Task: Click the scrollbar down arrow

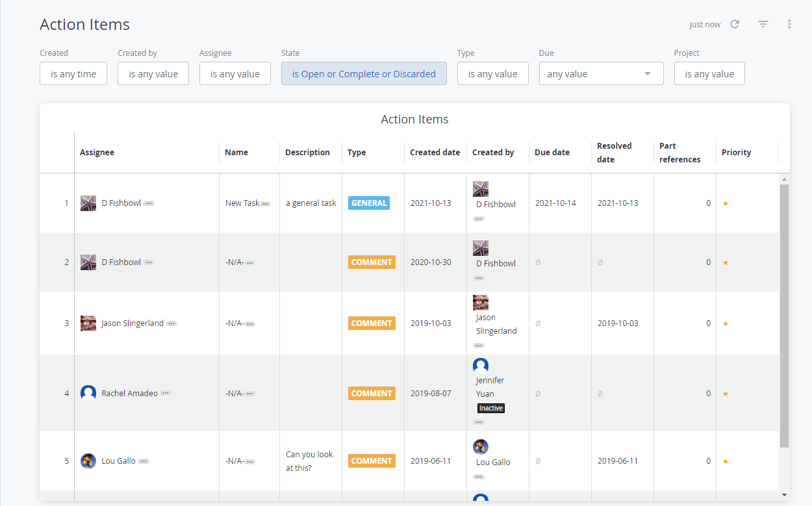Action: click(784, 495)
